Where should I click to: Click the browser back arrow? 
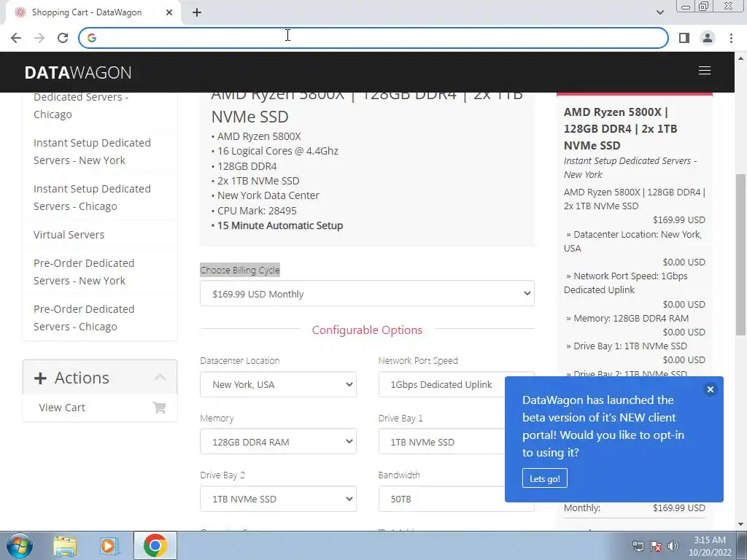coord(16,38)
